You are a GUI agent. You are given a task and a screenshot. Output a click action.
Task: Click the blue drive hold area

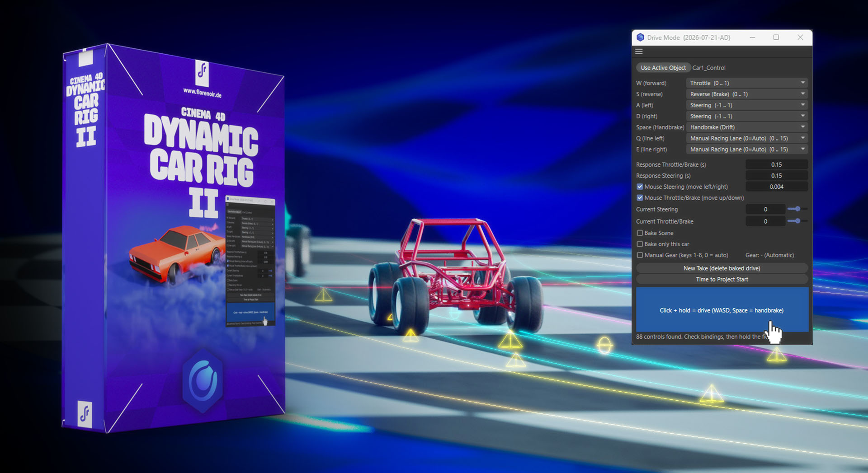tap(722, 310)
